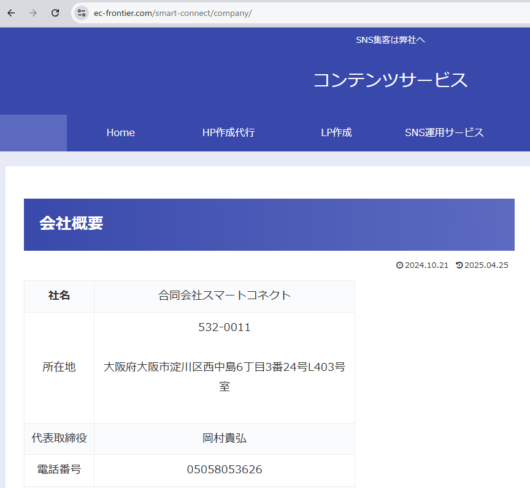Image resolution: width=530 pixels, height=488 pixels.
Task: Click the representative name 岡村貴弘
Action: coord(224,439)
